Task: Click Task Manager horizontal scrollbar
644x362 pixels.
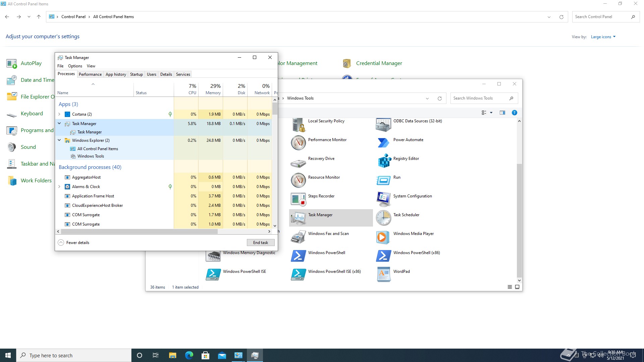Action: [x=140, y=232]
